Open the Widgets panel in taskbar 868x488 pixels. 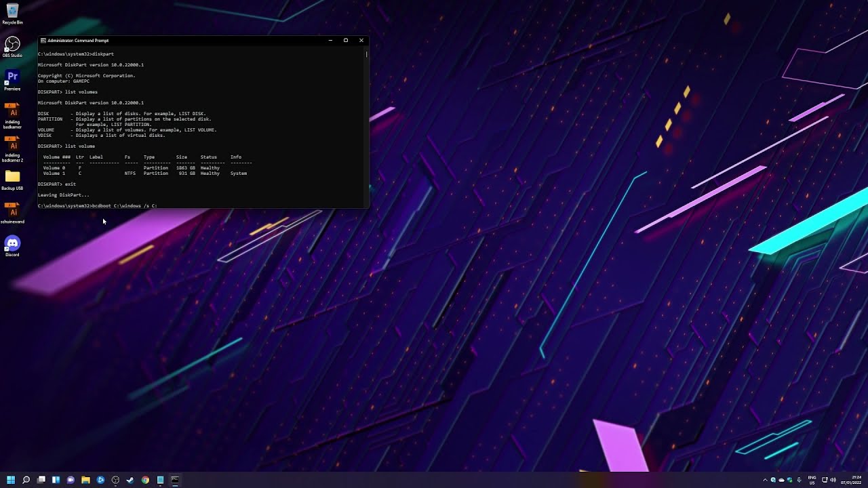pyautogui.click(x=56, y=480)
